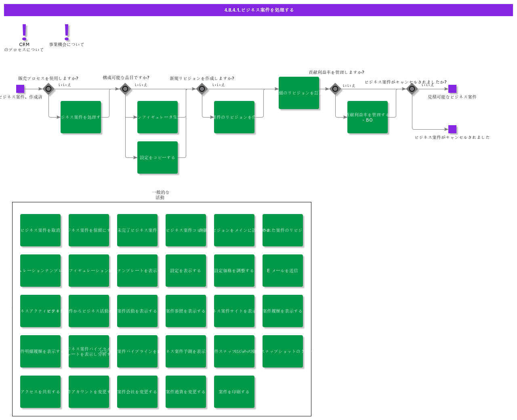Click the 貢献利益率を管理しますか? gateway diamond
This screenshot has height=420, width=517.
(x=335, y=89)
